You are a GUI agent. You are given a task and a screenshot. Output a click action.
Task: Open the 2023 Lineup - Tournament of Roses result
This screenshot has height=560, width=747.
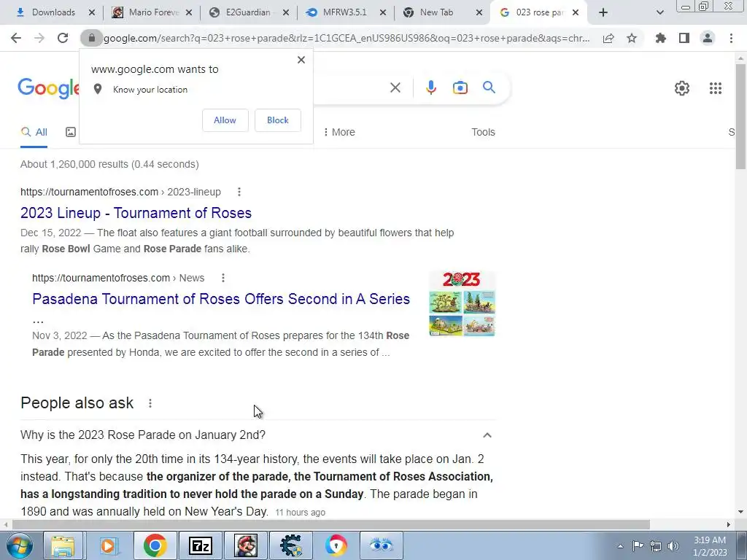click(136, 213)
